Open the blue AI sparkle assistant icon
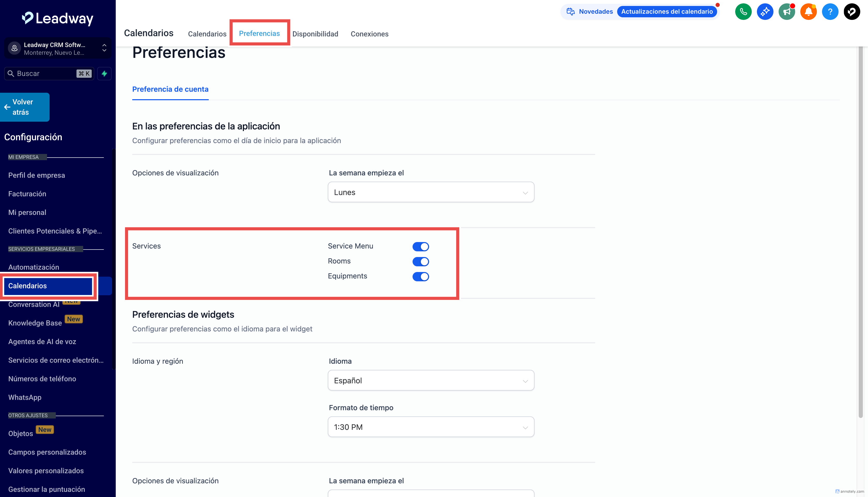868x497 pixels. 765,12
